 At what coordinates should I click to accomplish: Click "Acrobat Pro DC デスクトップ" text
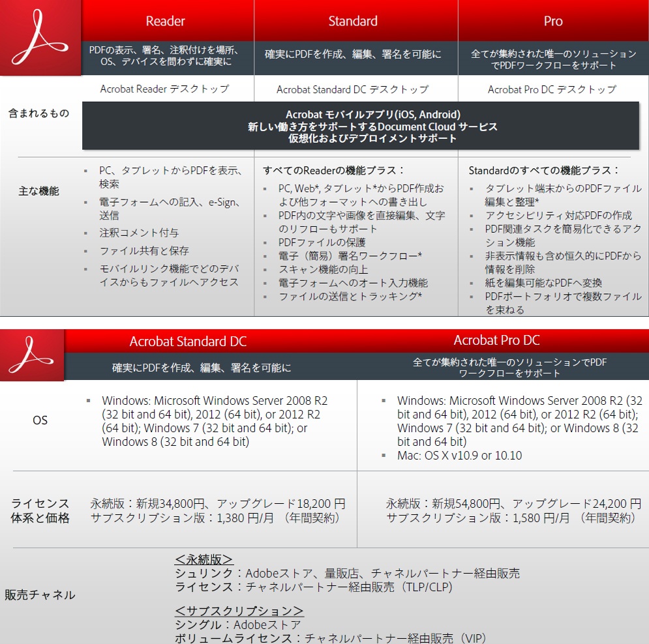point(552,89)
